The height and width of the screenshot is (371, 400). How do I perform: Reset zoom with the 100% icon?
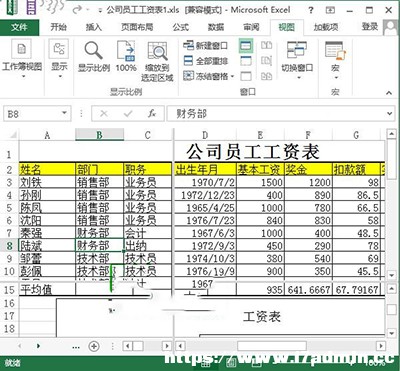coord(126,50)
